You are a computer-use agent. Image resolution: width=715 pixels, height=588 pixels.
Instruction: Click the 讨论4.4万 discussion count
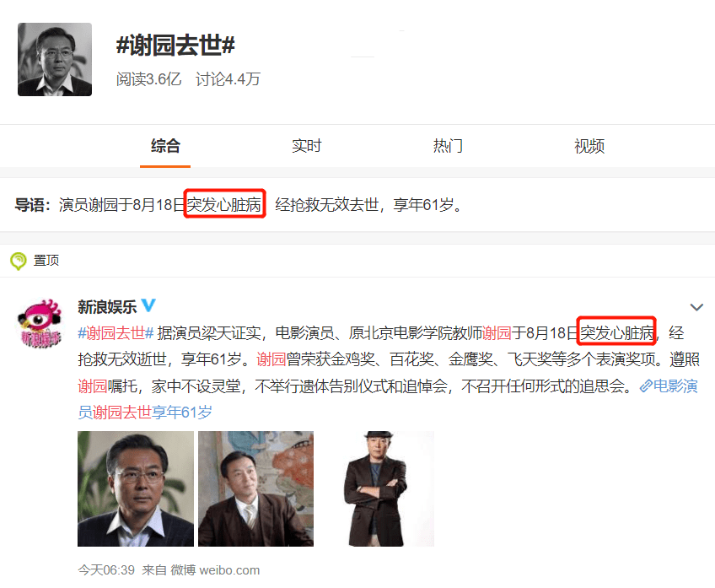(x=228, y=79)
